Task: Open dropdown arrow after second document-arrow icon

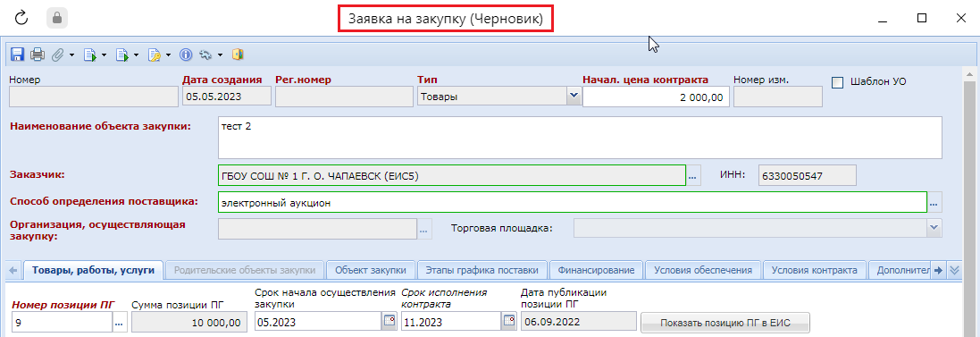Action: [137, 55]
